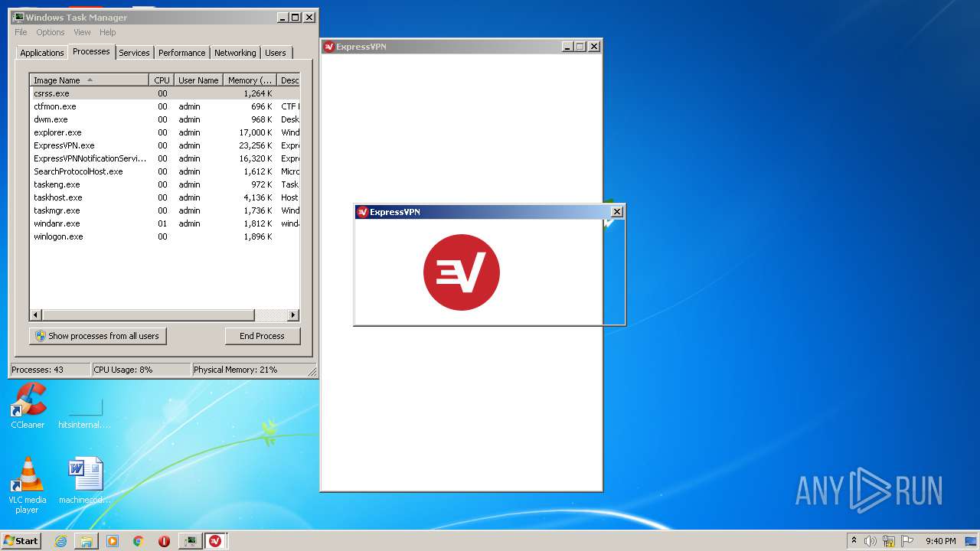The height and width of the screenshot is (551, 980).
Task: Select the ctfmon.exe process row
Action: pos(165,106)
